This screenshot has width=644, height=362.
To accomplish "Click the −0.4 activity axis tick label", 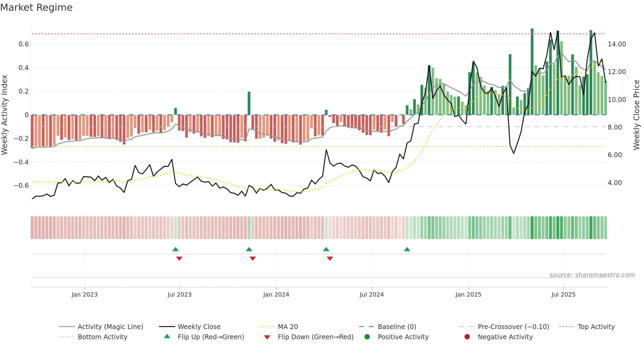I will 21,162.
